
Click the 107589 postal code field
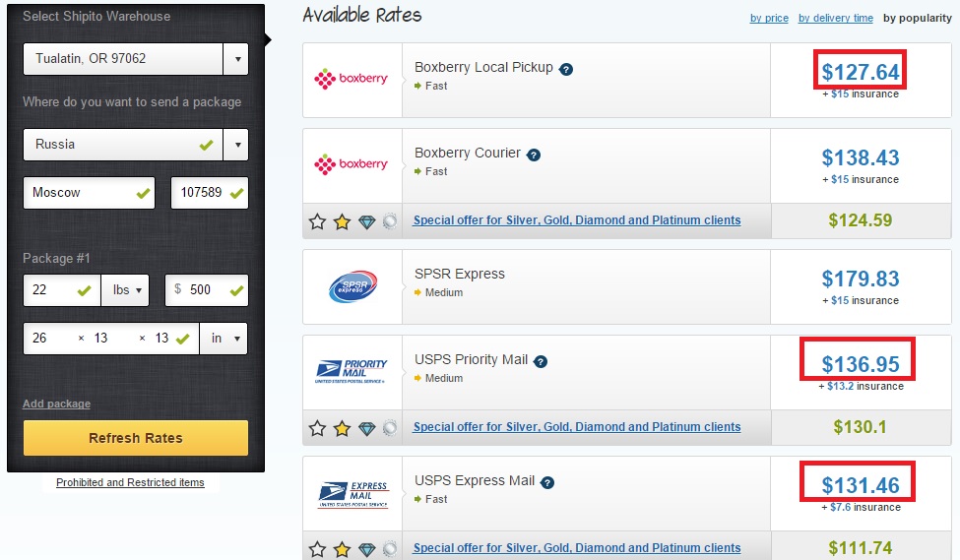pyautogui.click(x=210, y=193)
